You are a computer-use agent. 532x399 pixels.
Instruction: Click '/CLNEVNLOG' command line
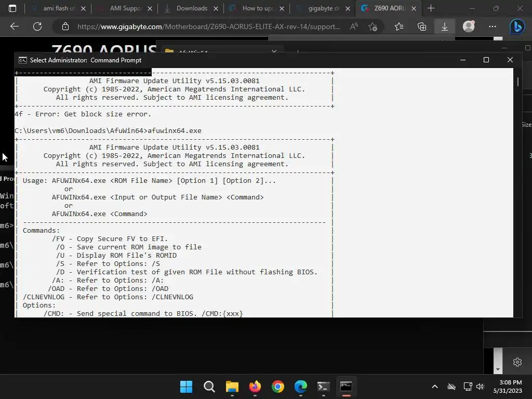[x=108, y=297]
